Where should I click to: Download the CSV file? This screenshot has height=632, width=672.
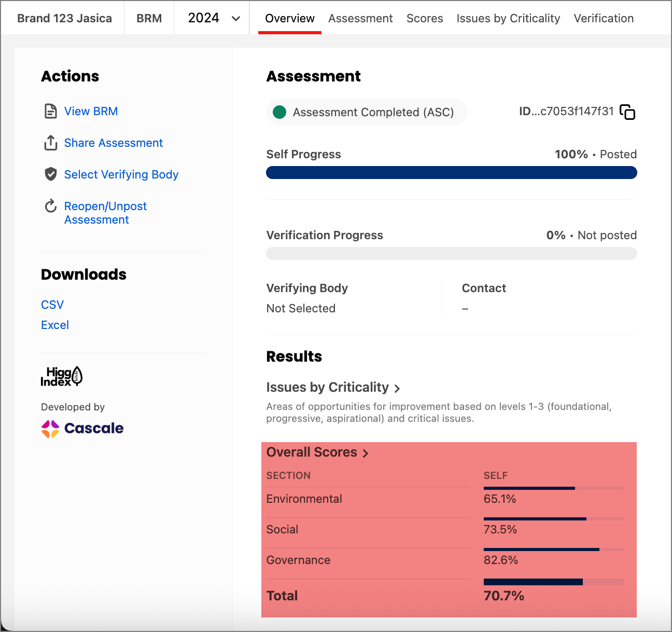[52, 305]
